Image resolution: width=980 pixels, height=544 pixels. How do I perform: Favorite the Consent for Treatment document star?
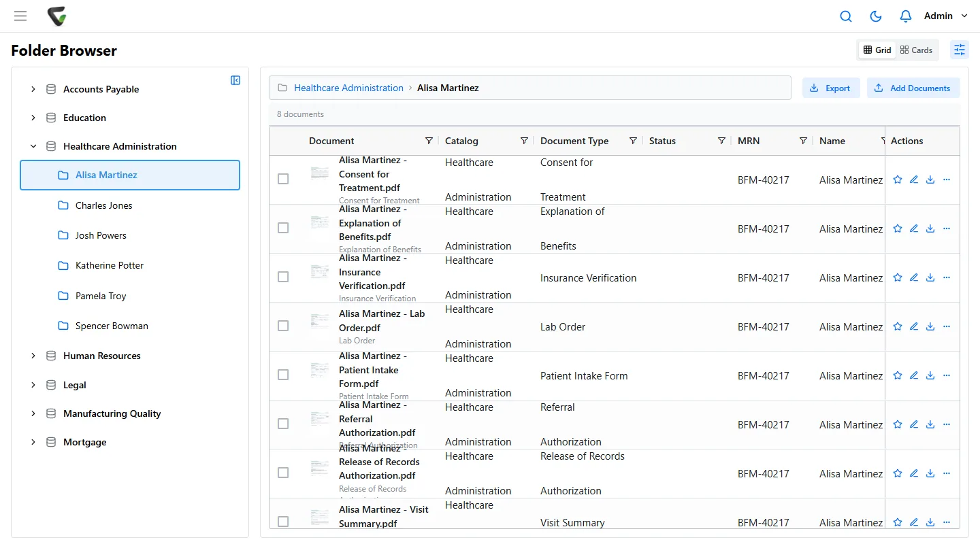coord(898,180)
